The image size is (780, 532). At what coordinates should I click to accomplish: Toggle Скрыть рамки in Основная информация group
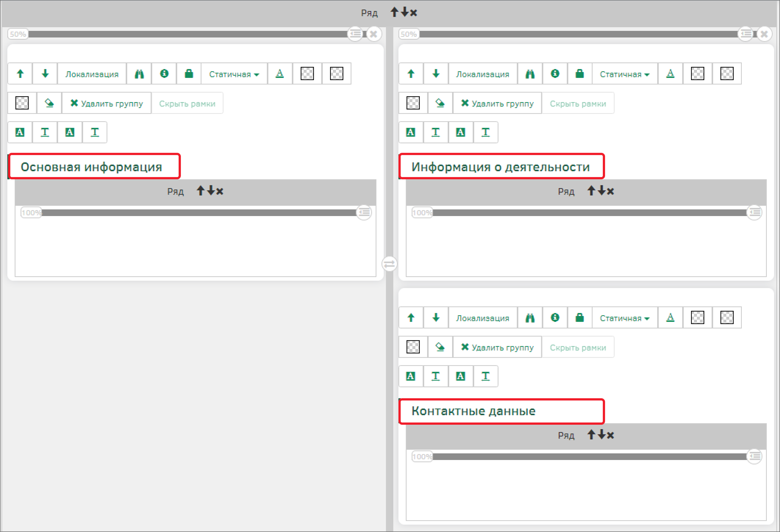(187, 104)
